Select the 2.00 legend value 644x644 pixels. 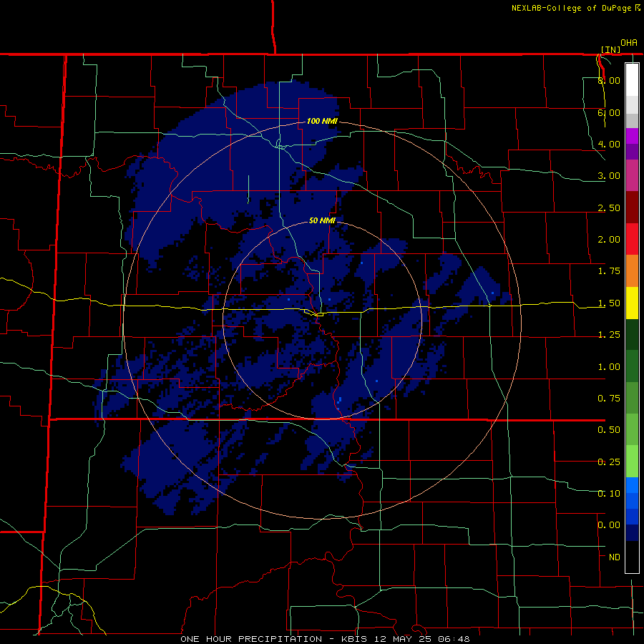pyautogui.click(x=609, y=240)
